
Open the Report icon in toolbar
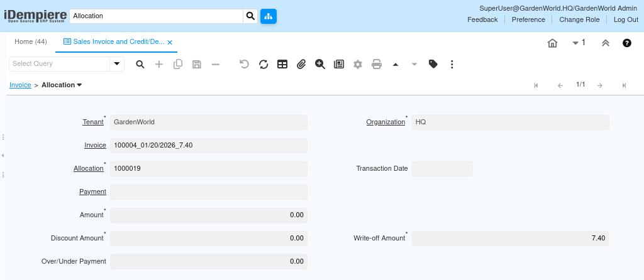[x=339, y=64]
